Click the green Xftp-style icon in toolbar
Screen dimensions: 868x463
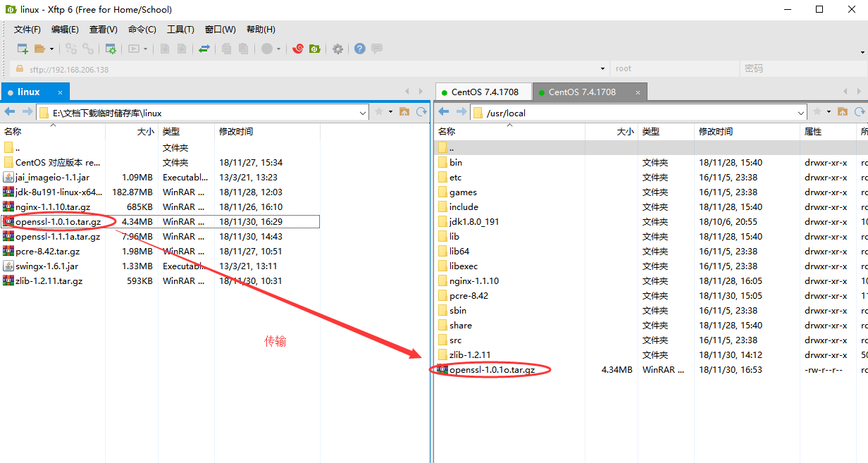[x=315, y=49]
